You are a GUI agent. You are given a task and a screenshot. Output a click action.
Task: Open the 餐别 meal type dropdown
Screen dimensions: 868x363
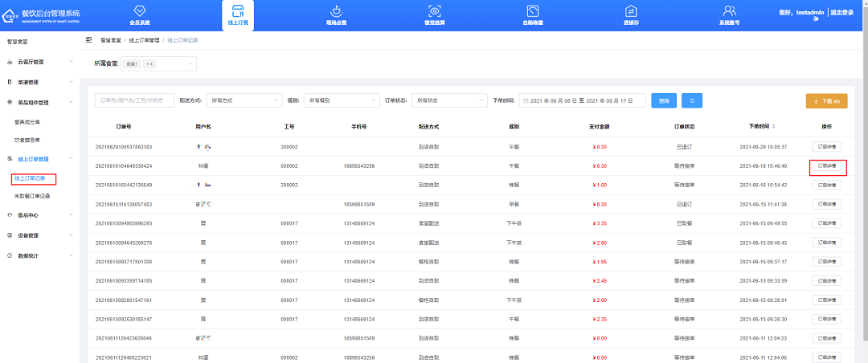[342, 100]
